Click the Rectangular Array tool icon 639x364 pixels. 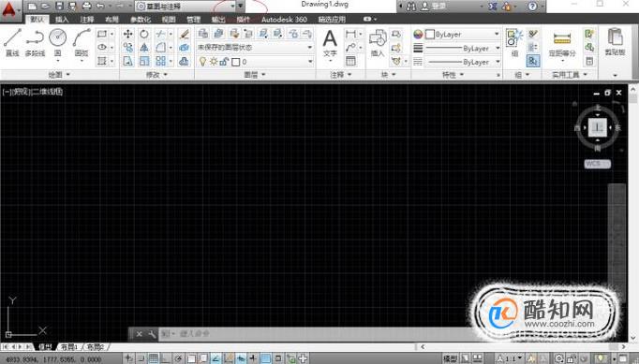coord(160,61)
